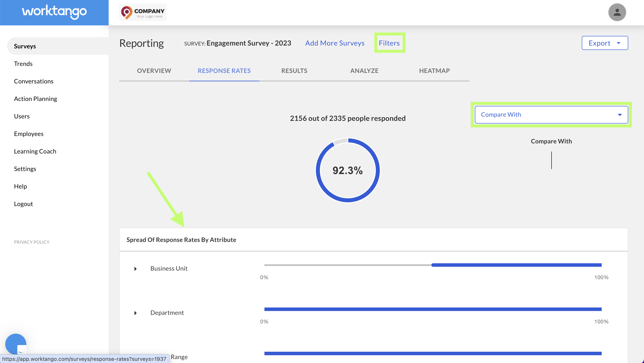This screenshot has height=363, width=644.
Task: Open the Export dropdown menu
Action: point(605,43)
